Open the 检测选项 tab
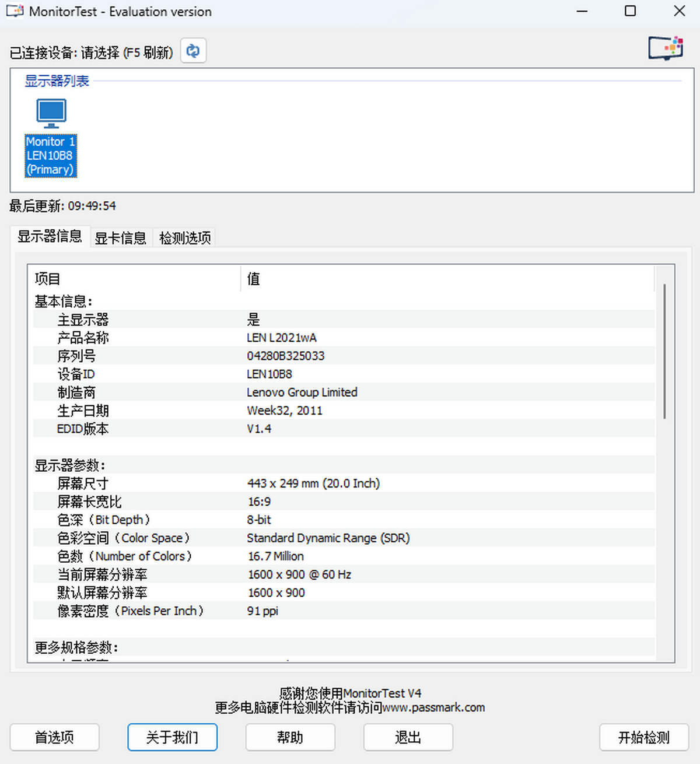The width and height of the screenshot is (700, 764). coord(185,238)
